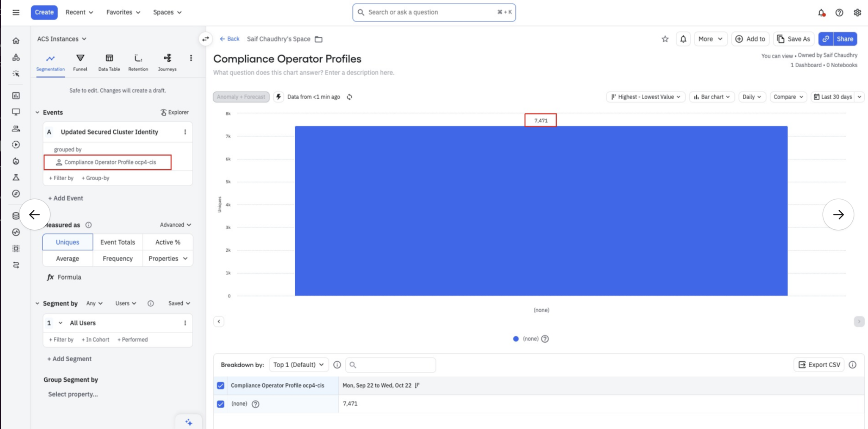Click the Back link
The width and height of the screenshot is (868, 429).
click(230, 39)
